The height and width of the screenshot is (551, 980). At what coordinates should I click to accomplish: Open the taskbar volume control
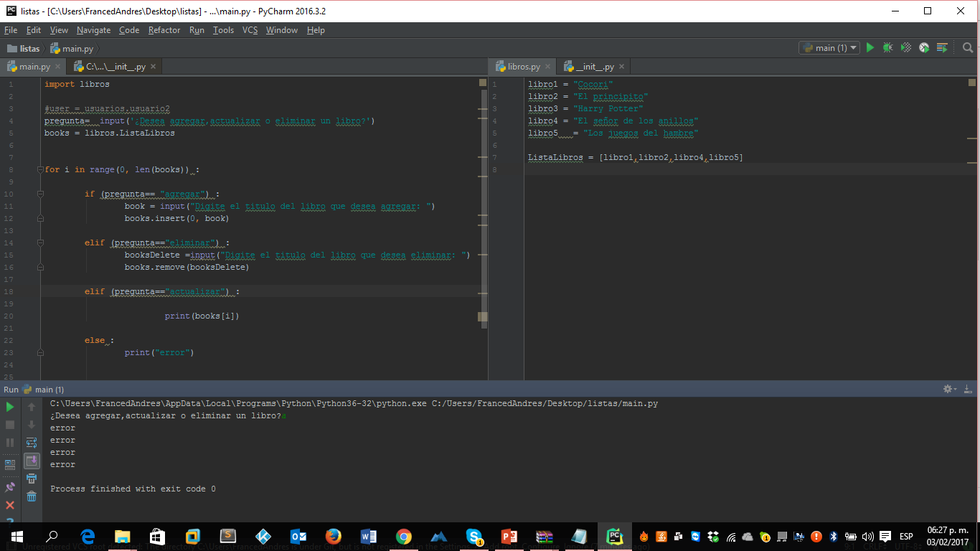tap(867, 537)
